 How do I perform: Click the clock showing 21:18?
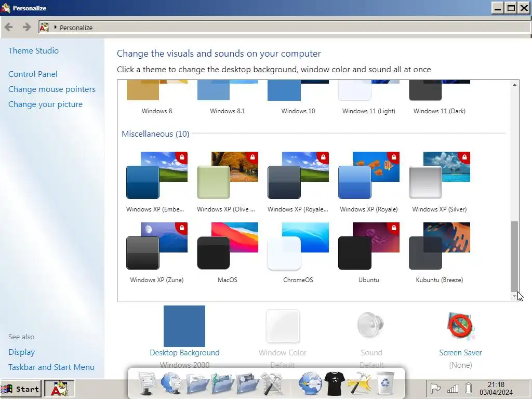tap(496, 389)
